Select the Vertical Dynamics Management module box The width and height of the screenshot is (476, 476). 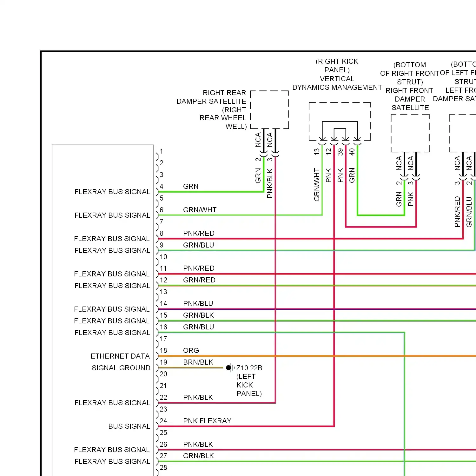click(x=340, y=121)
